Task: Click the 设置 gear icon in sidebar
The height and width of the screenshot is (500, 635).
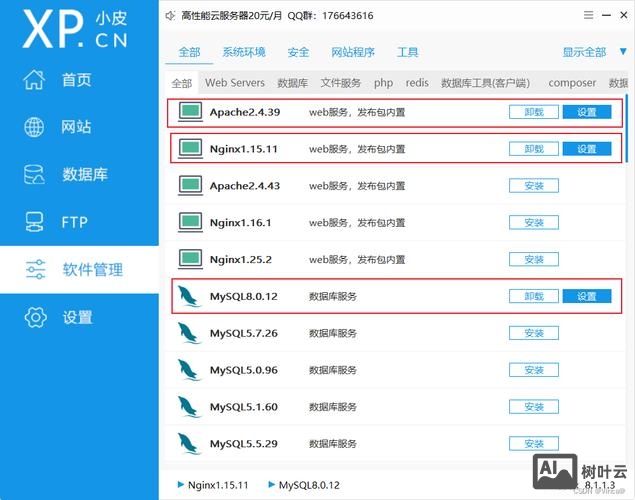Action: tap(36, 317)
